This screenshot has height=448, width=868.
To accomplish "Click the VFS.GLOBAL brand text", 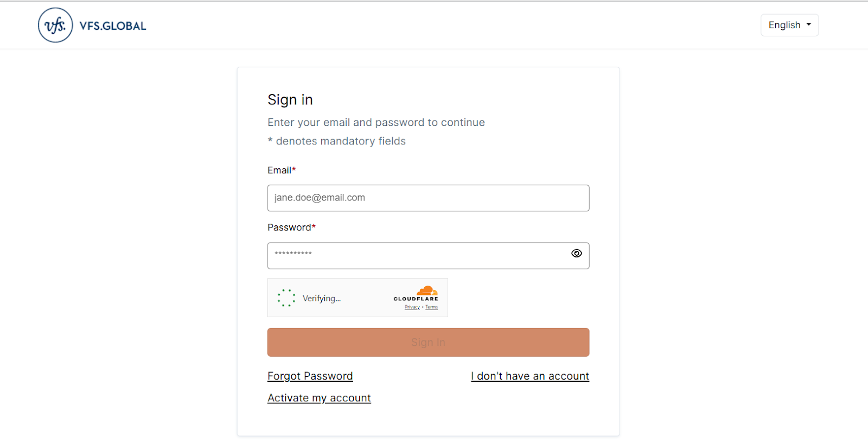I will coord(113,26).
